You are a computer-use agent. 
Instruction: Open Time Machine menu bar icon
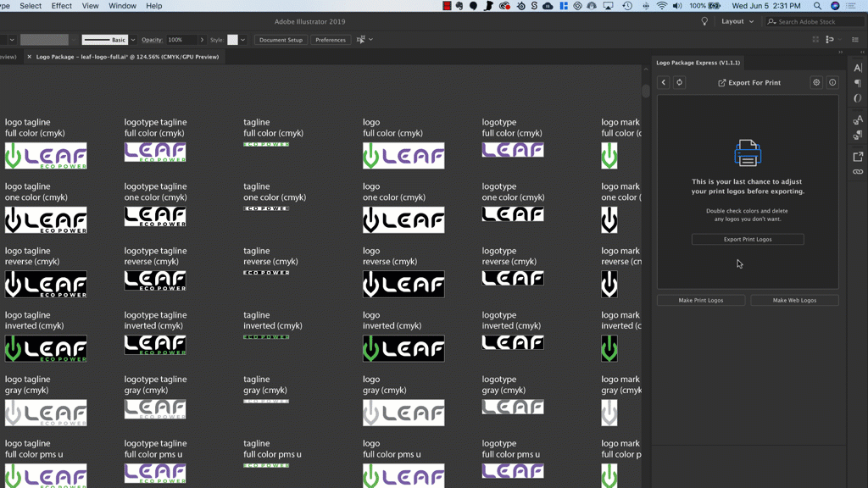(x=627, y=6)
